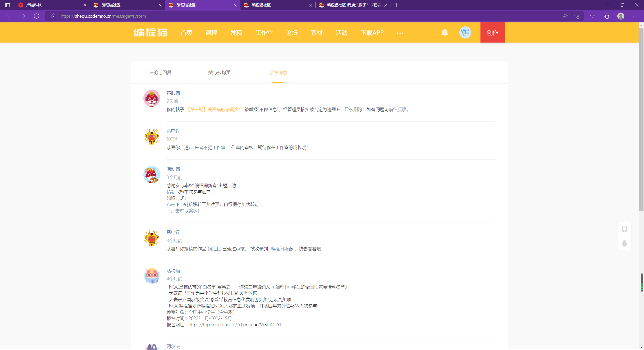The width and height of the screenshot is (644, 350).
Task: Click 客服喵 sender name
Action: (173, 93)
